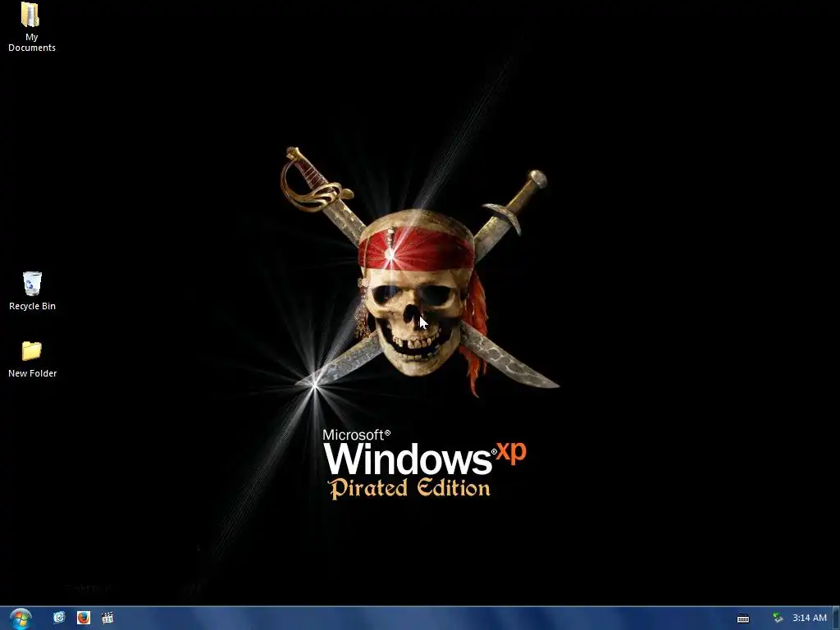Launch Internet Explorer from quick launch
This screenshot has height=630, width=840.
(59, 618)
